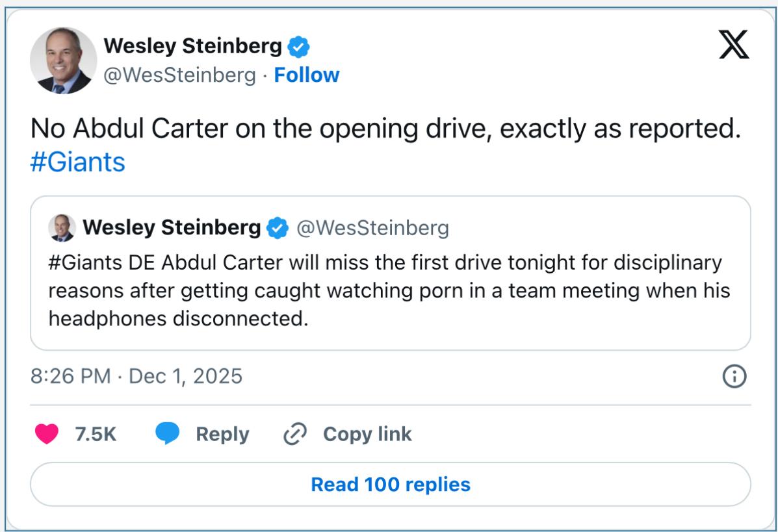The image size is (778, 532).
Task: Click the pink heart like icon
Action: click(x=47, y=434)
